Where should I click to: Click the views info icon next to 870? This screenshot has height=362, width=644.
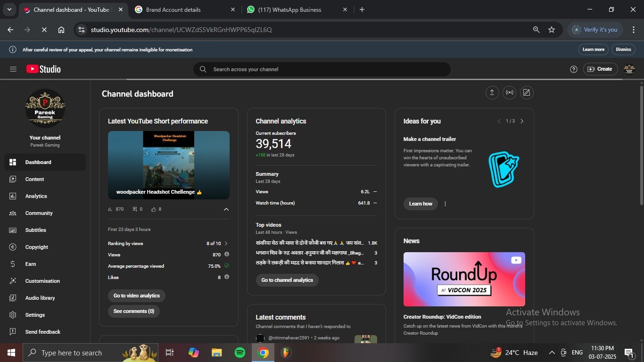227,255
